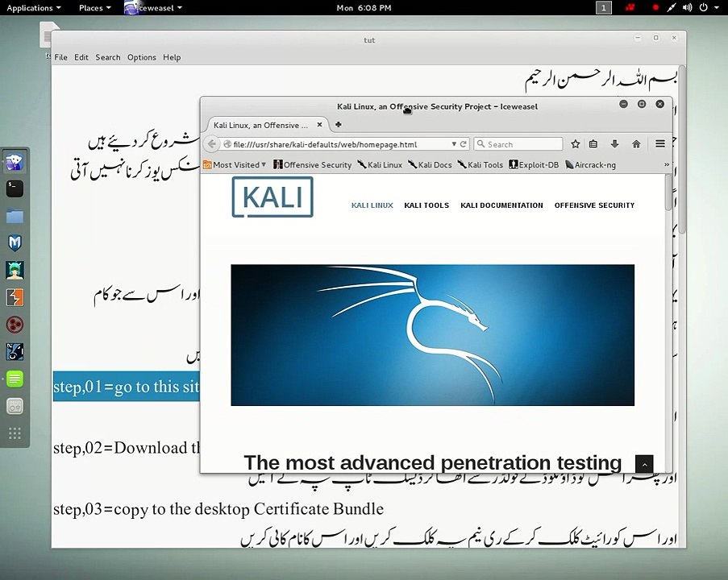This screenshot has height=580, width=728.
Task: Open Files folder icon in dock
Action: click(x=15, y=216)
